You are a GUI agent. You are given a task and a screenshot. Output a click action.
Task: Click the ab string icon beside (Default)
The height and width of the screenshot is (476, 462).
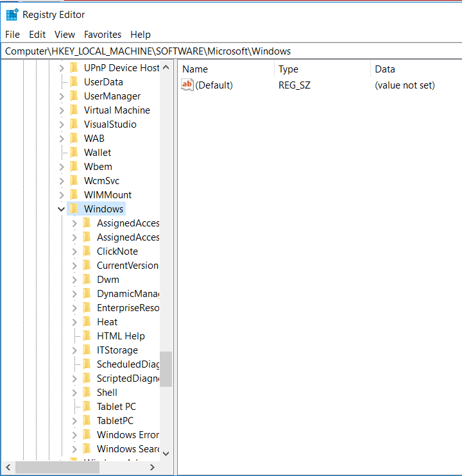187,85
